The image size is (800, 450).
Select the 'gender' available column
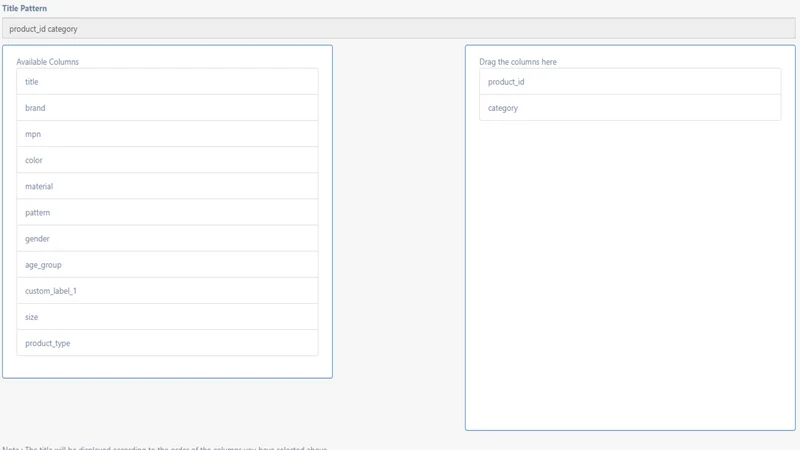(167, 238)
